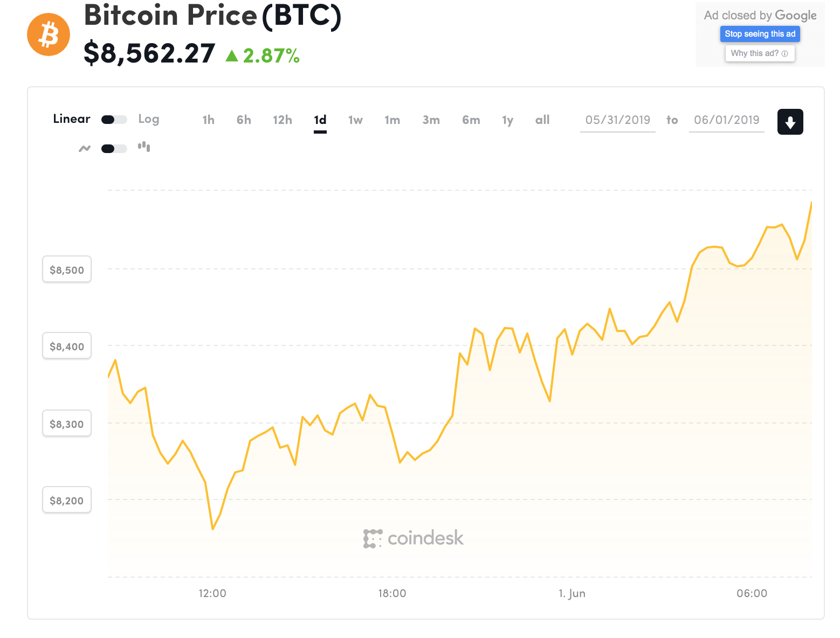The height and width of the screenshot is (638, 840).
Task: Click the $8,500 price axis label
Action: pos(66,269)
